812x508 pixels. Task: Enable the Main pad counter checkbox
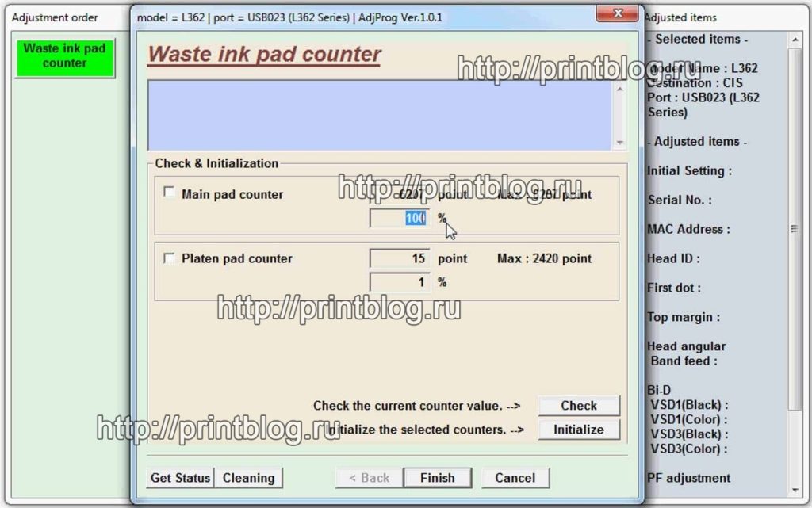pos(169,193)
